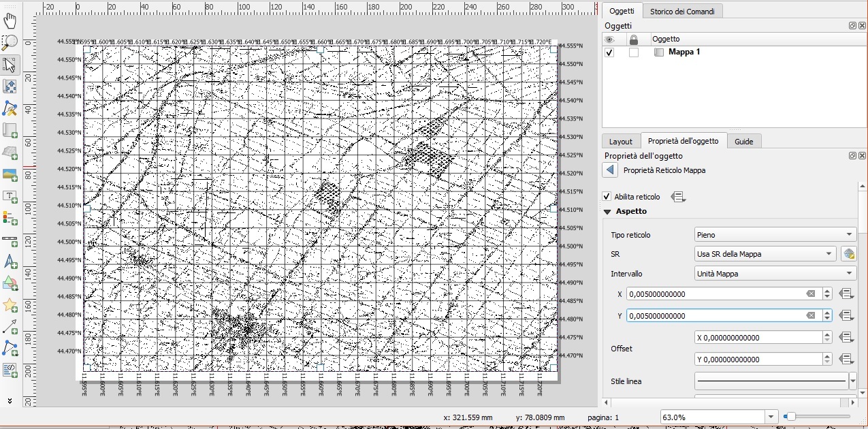Open the SR dropdown 'Usa SR della Mappa'

click(765, 254)
